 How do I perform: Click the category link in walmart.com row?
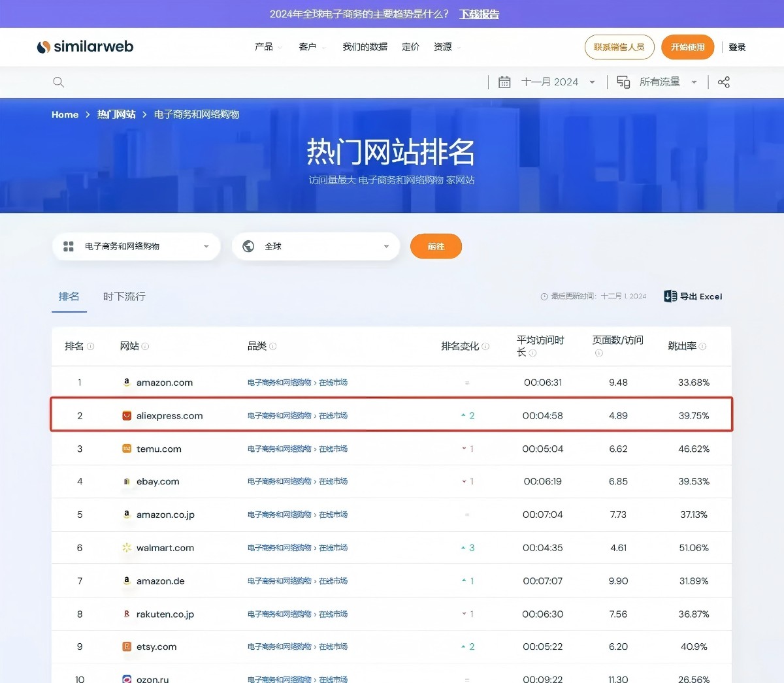tap(297, 548)
